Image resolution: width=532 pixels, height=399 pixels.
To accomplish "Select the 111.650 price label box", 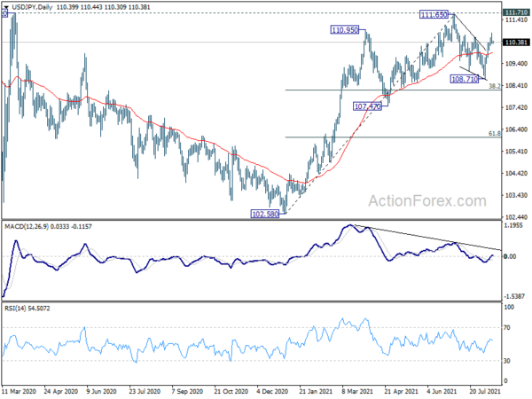I will [434, 14].
